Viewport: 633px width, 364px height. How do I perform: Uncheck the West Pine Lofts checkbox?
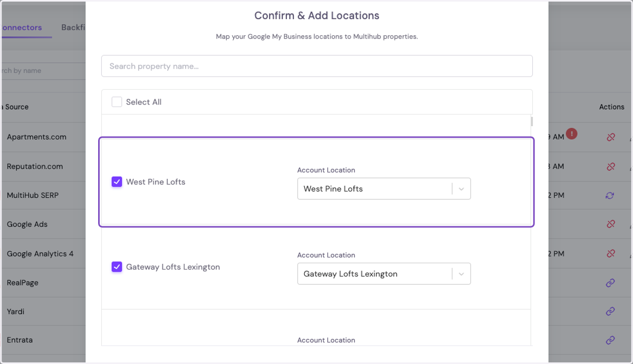point(117,181)
